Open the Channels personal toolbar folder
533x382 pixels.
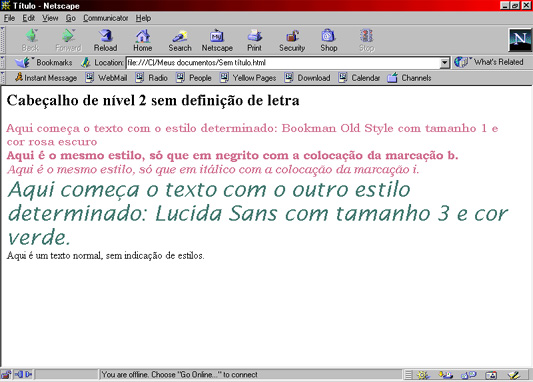click(409, 78)
